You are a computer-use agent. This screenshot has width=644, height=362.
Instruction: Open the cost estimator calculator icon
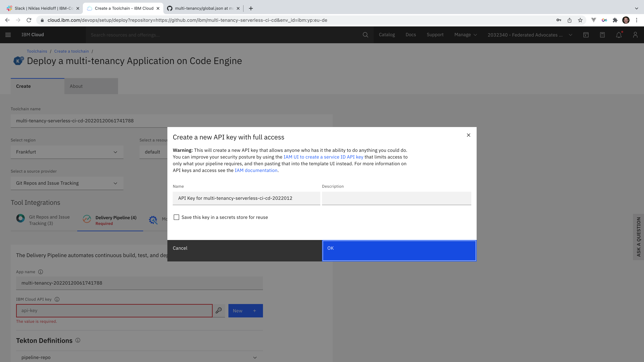coord(602,35)
